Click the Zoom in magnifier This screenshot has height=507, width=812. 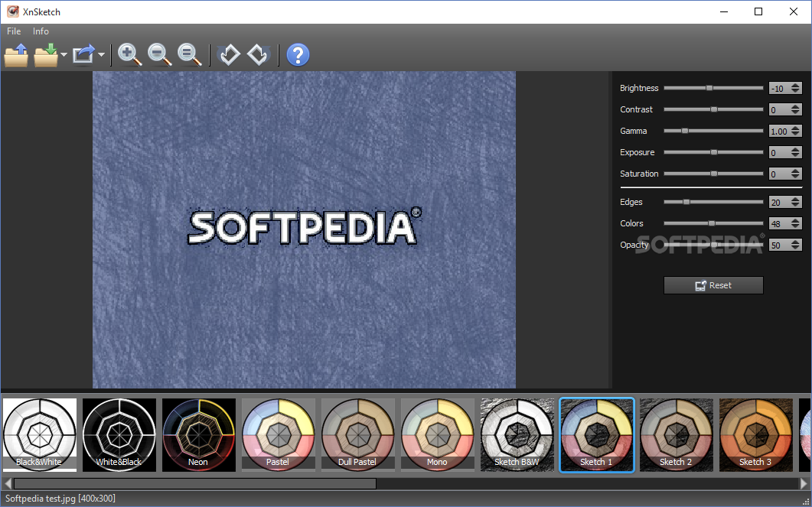pos(129,55)
